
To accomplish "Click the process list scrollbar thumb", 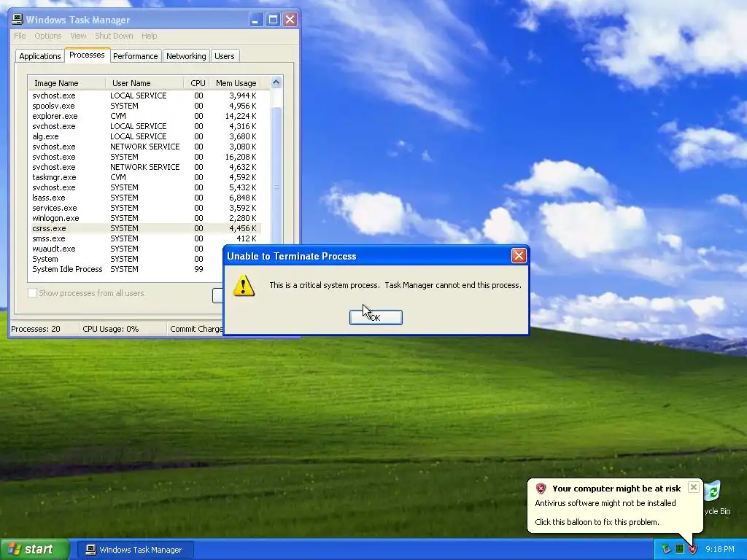I will [276, 187].
